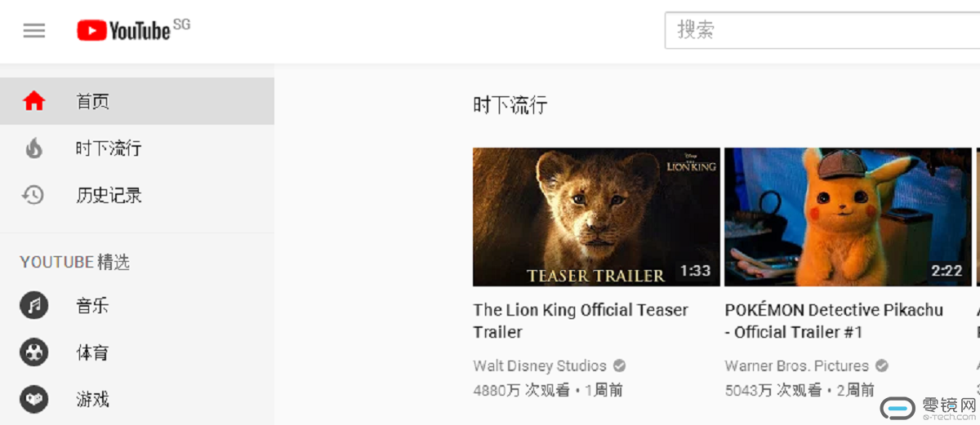
Task: Click the 搜索 search box
Action: pos(822,30)
